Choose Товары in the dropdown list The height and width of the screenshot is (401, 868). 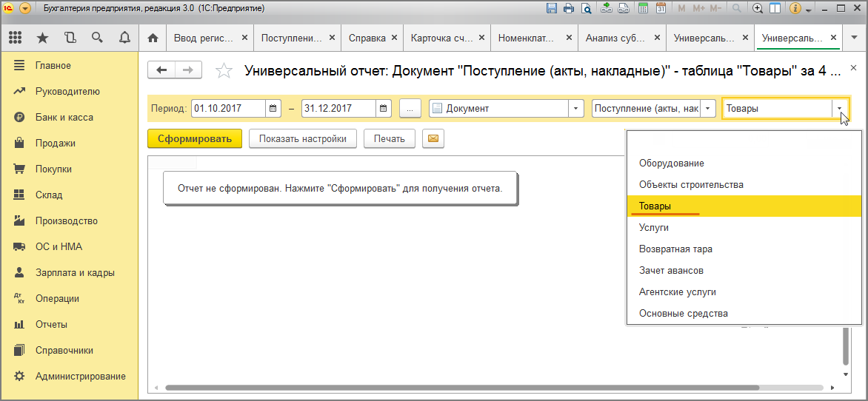(744, 206)
